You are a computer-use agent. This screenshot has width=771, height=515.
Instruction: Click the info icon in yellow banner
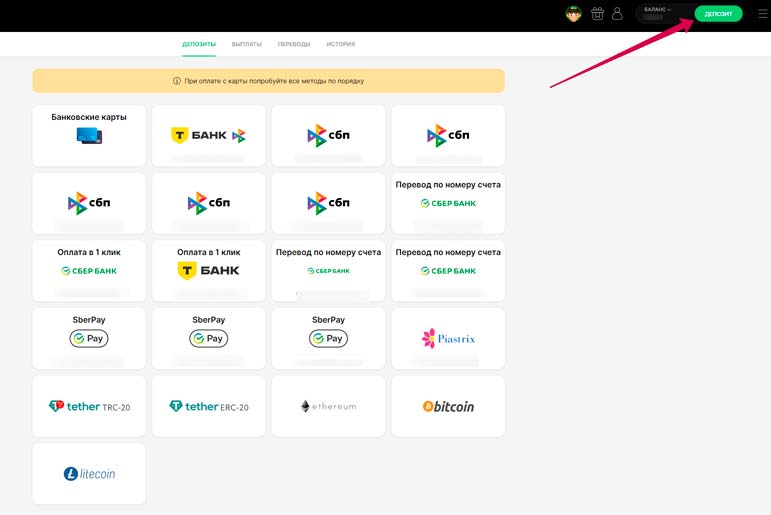click(177, 81)
